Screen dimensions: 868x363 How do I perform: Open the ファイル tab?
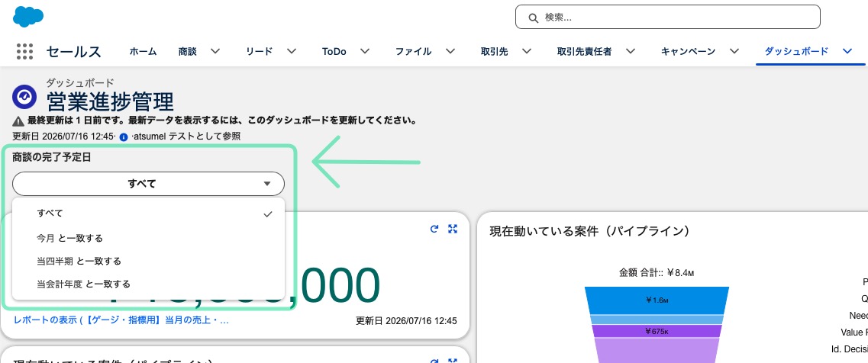tap(414, 51)
